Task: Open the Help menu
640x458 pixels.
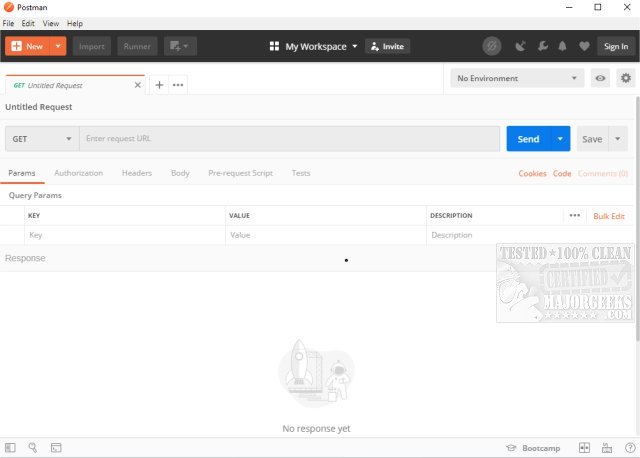Action: 75,23
